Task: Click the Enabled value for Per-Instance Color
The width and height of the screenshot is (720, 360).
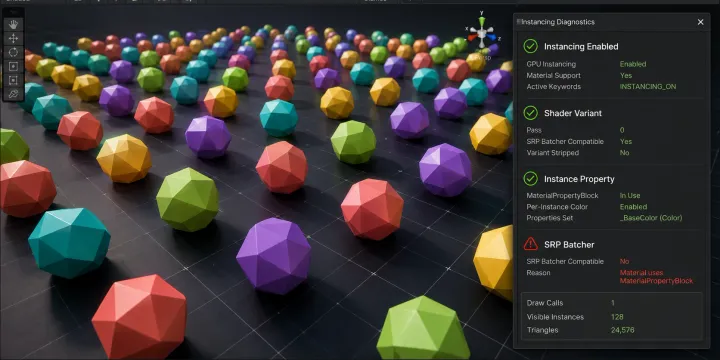Action: point(633,207)
